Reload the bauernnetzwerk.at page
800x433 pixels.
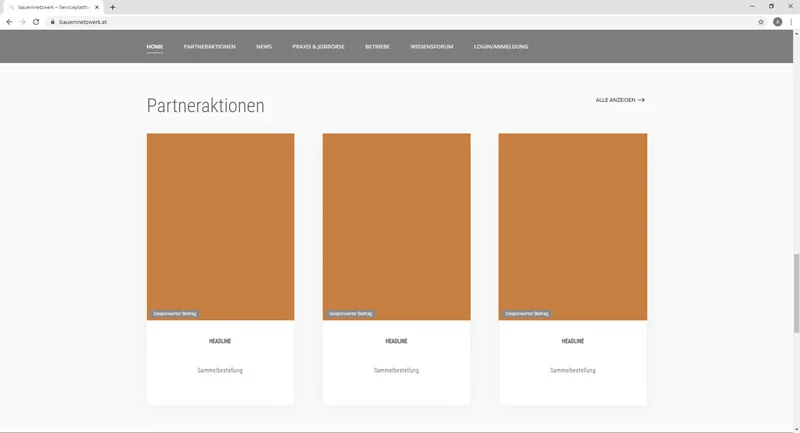coord(36,21)
